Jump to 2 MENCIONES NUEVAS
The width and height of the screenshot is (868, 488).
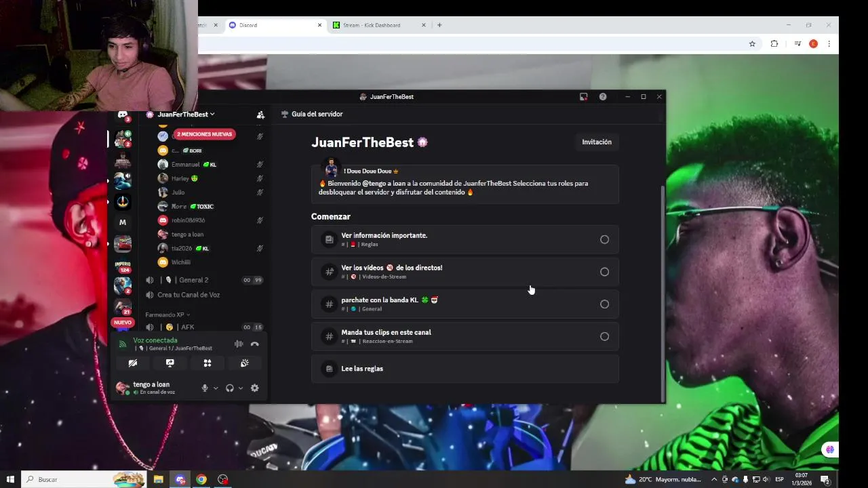tap(204, 134)
